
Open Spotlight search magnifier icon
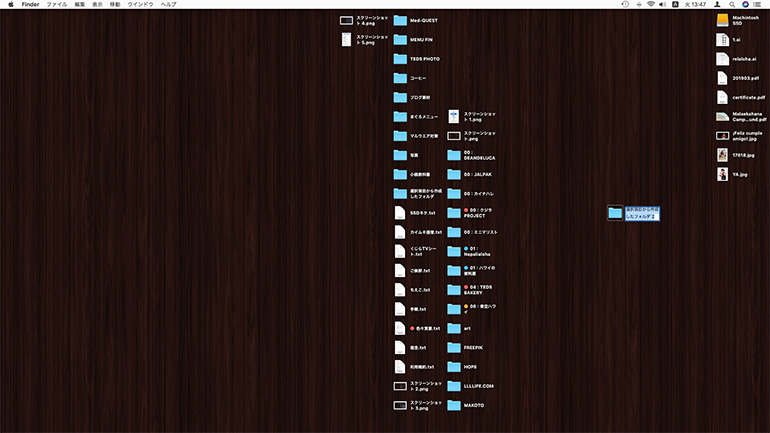click(732, 4)
